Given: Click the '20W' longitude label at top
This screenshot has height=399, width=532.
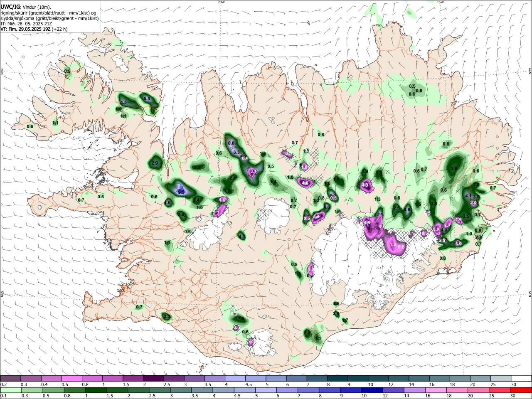Looking at the screenshot, I should point(221,2).
